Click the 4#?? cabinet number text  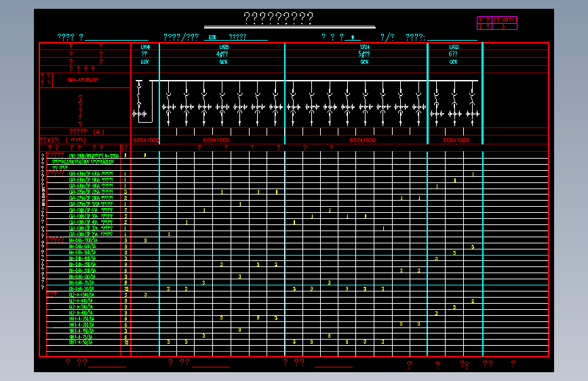tap(222, 54)
